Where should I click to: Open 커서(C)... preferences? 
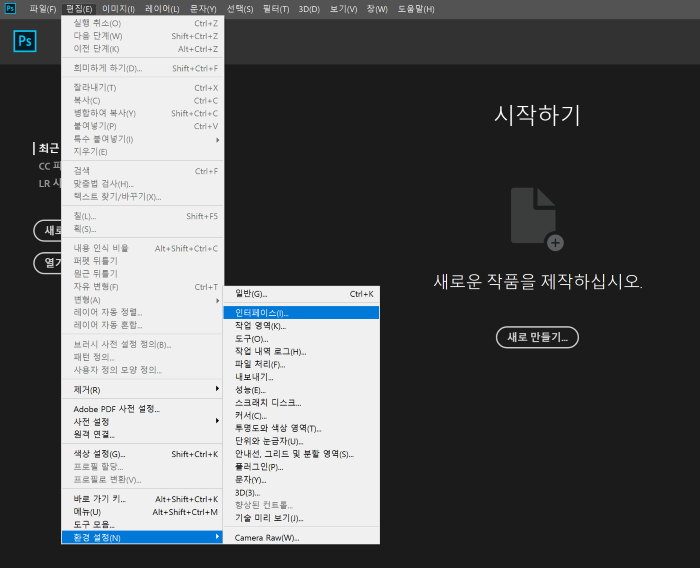point(301,416)
